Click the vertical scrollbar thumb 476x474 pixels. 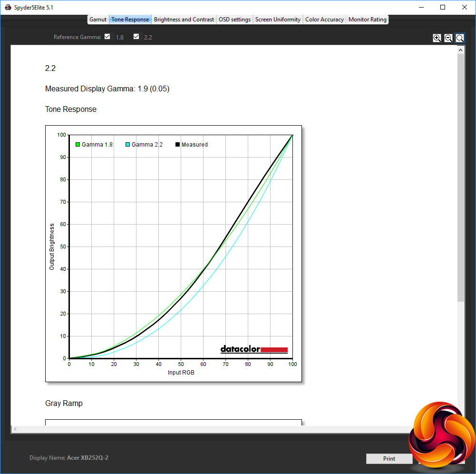[460, 178]
